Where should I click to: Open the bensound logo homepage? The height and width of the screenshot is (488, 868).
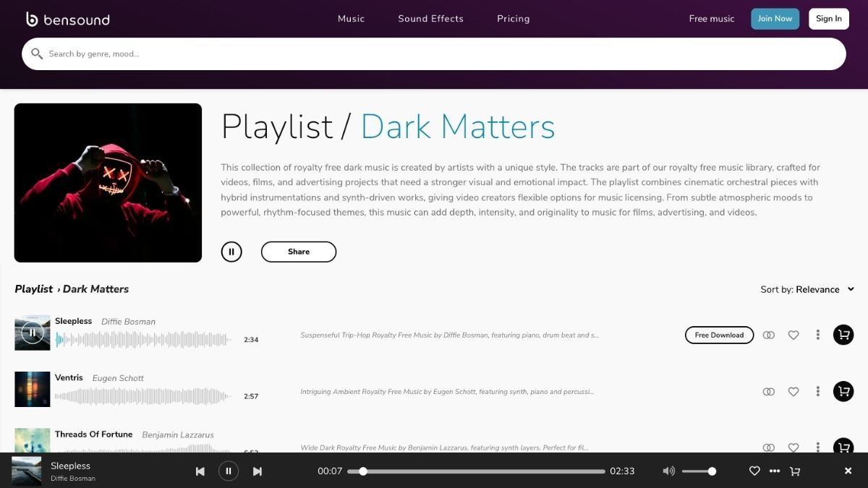coord(67,20)
